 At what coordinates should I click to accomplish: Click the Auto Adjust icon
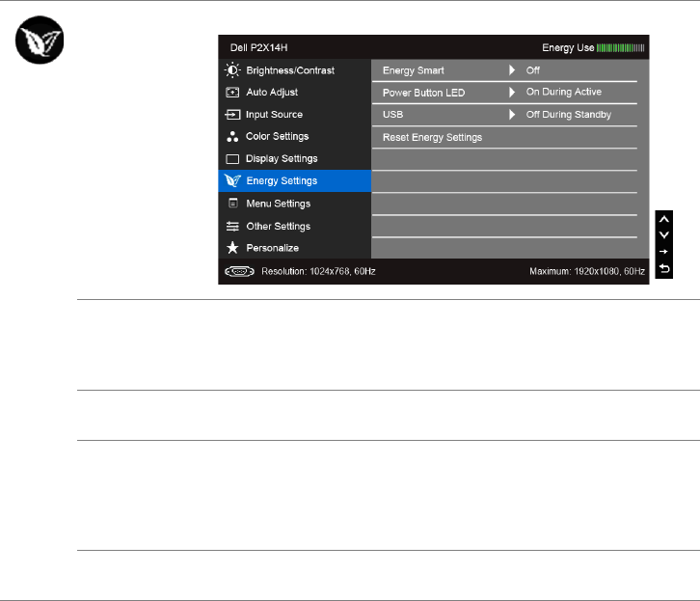tap(232, 93)
